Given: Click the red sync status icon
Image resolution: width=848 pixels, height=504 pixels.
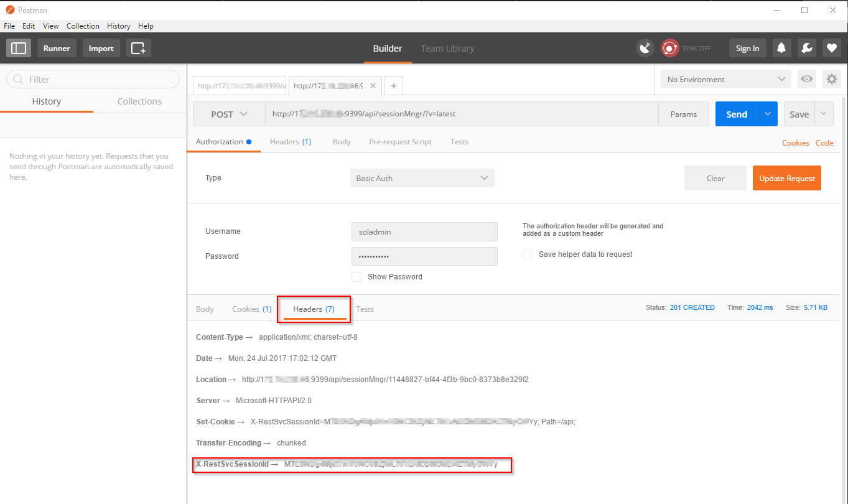Looking at the screenshot, I should (669, 48).
